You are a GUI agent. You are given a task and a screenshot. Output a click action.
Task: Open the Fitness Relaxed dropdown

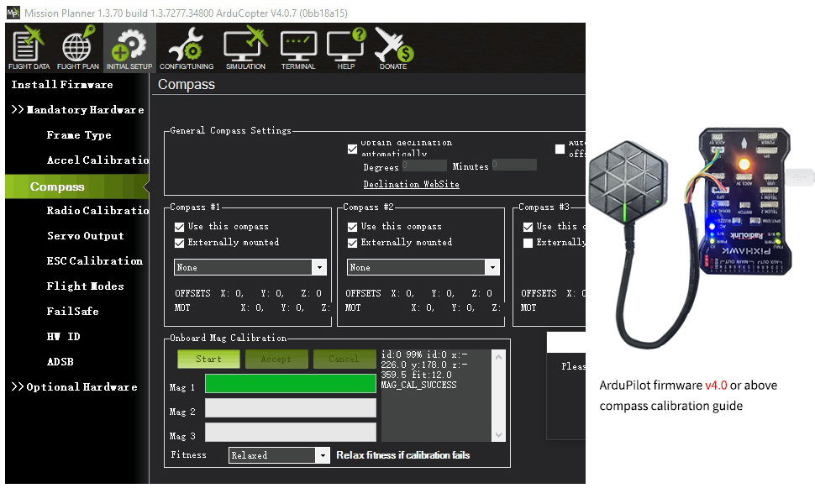click(x=279, y=455)
